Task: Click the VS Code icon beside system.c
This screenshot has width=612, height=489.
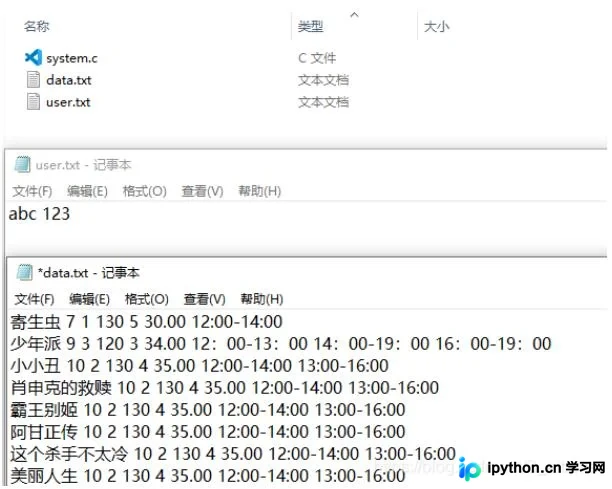Action: click(33, 58)
